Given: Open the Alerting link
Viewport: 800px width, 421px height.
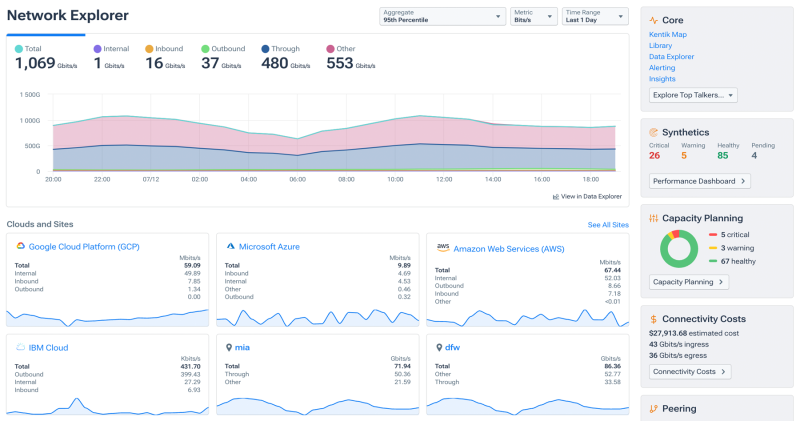Looking at the screenshot, I should [662, 68].
